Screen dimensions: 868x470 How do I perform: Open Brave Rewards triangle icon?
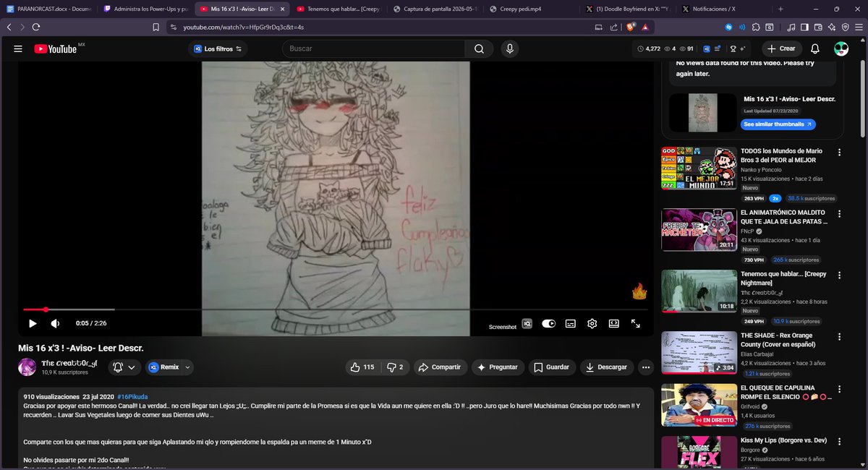pyautogui.click(x=644, y=27)
